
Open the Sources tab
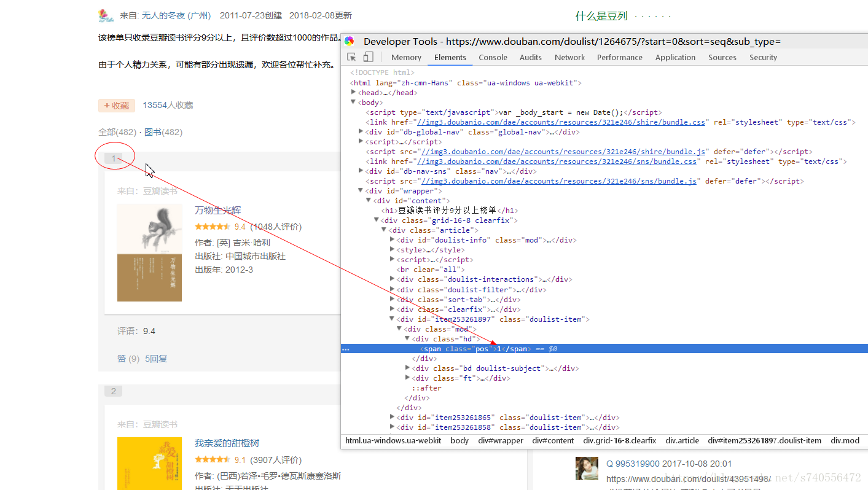coord(722,57)
